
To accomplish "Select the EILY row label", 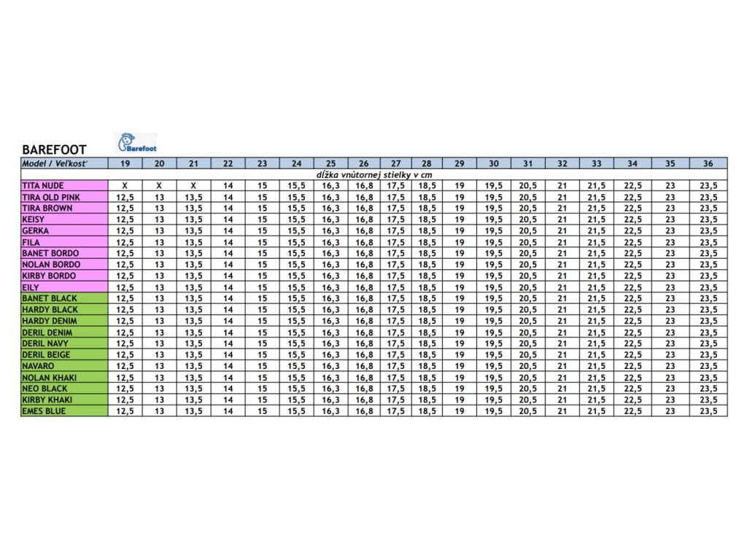I will pos(64,287).
